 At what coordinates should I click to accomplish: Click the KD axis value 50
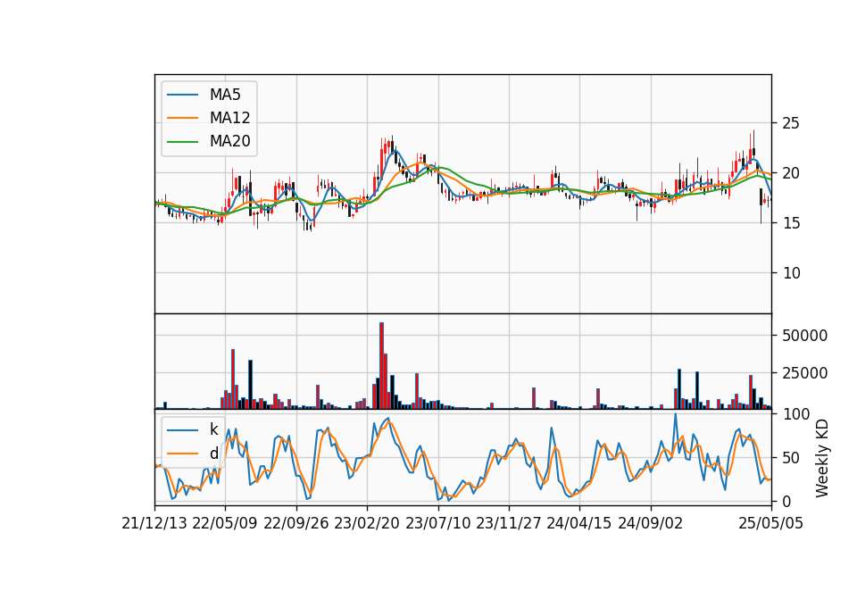791,458
